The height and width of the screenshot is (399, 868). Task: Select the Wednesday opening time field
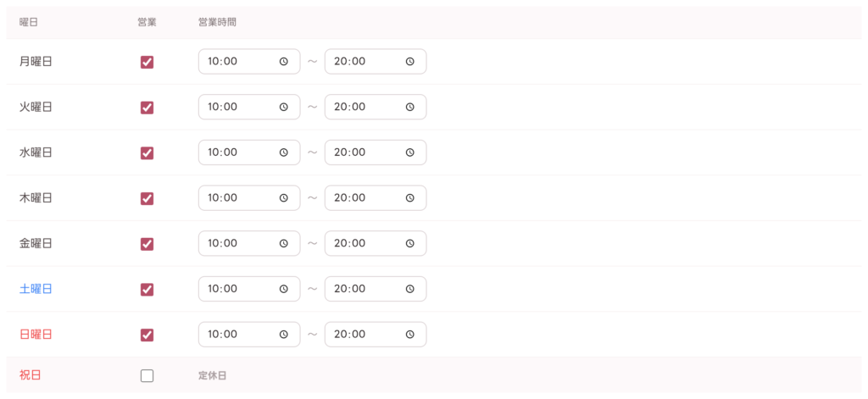[x=249, y=152]
